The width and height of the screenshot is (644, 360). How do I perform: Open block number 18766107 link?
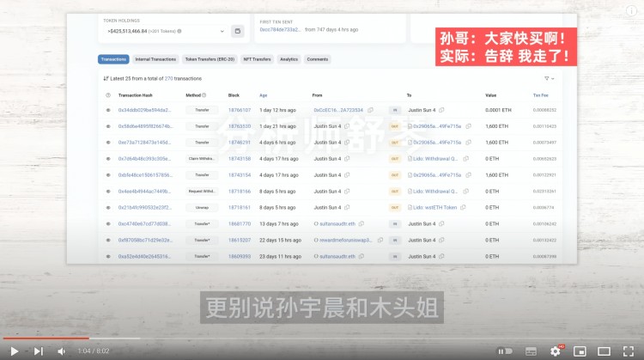pyautogui.click(x=240, y=110)
